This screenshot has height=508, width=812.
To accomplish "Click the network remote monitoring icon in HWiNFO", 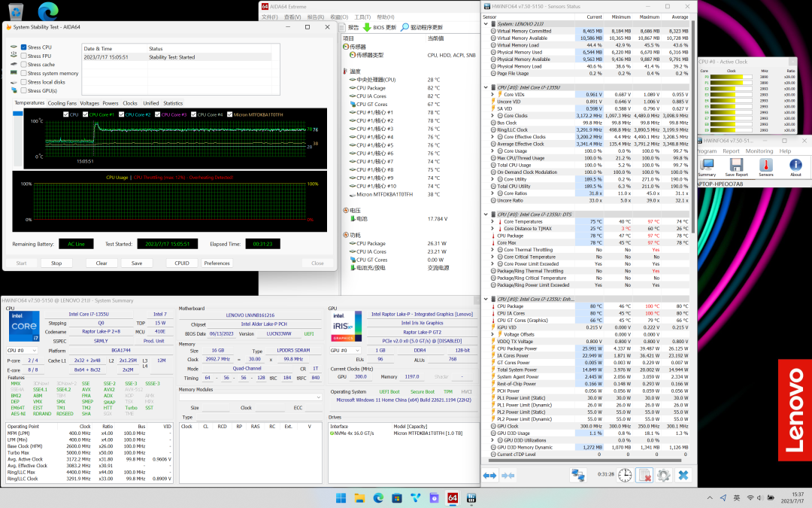I will coord(577,475).
